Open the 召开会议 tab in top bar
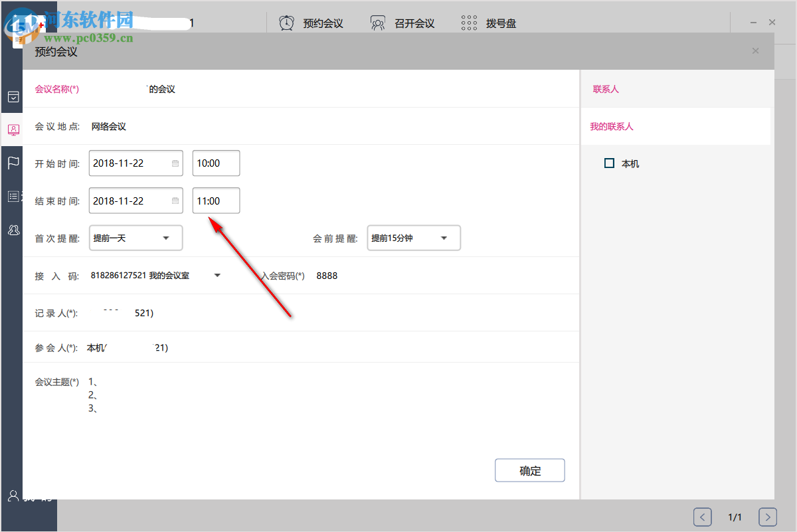Image resolution: width=797 pixels, height=532 pixels. 414,23
